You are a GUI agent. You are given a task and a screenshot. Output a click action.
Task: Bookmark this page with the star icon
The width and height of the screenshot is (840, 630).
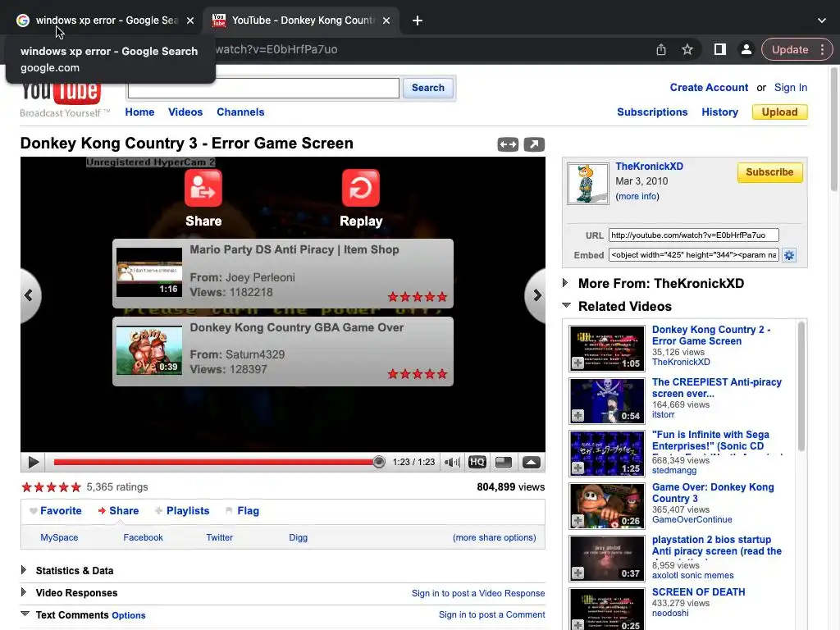click(687, 50)
